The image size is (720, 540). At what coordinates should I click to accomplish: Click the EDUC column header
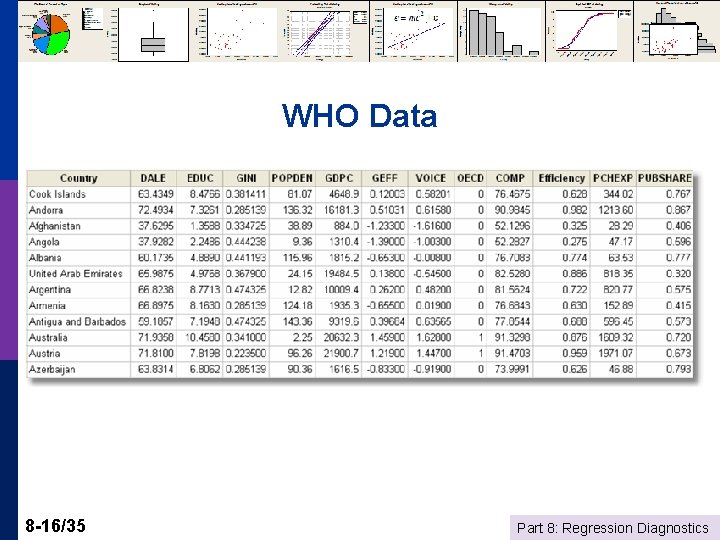[200, 178]
